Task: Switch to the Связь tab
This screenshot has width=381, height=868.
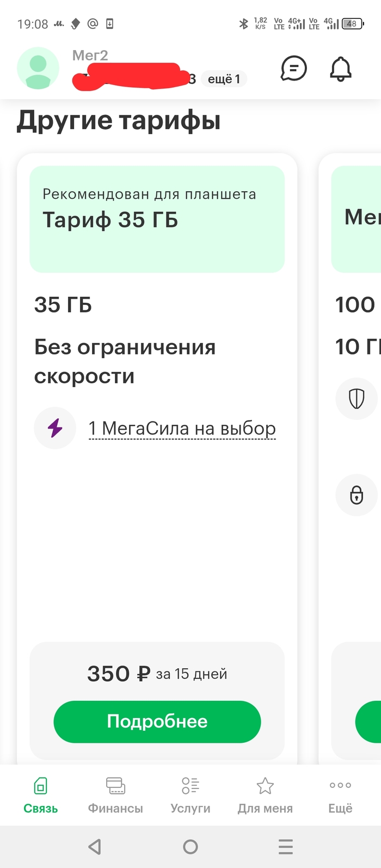Action: click(41, 794)
